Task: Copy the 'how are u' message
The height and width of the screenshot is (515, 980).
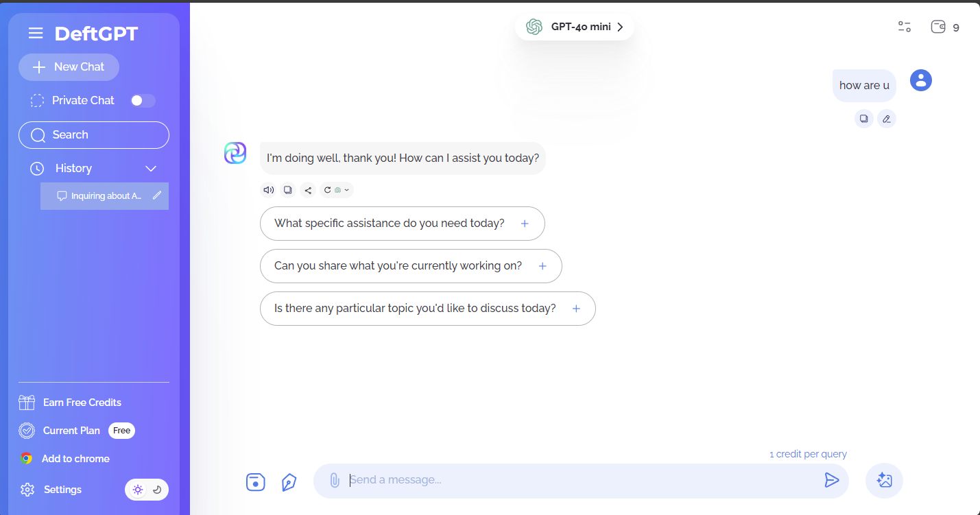Action: point(864,119)
